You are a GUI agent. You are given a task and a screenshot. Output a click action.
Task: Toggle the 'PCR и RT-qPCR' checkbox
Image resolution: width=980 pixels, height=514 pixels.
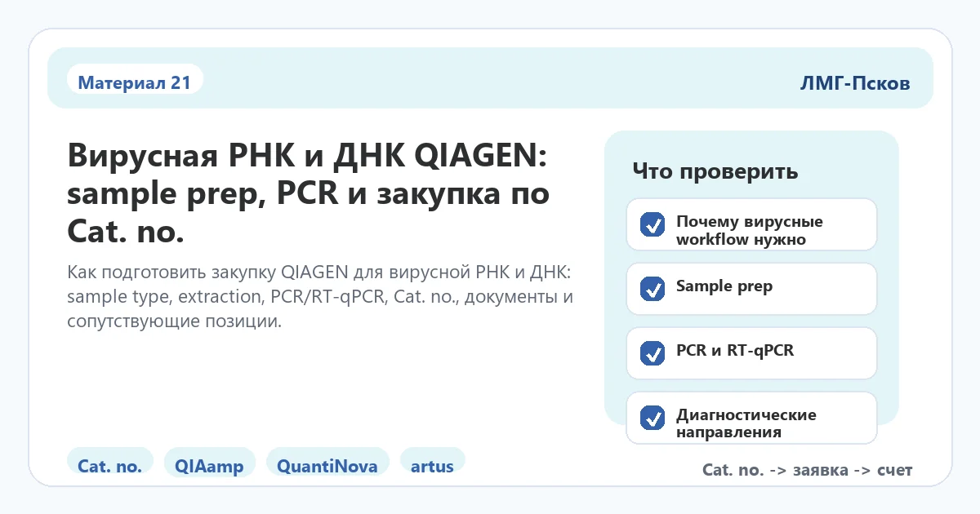point(652,353)
